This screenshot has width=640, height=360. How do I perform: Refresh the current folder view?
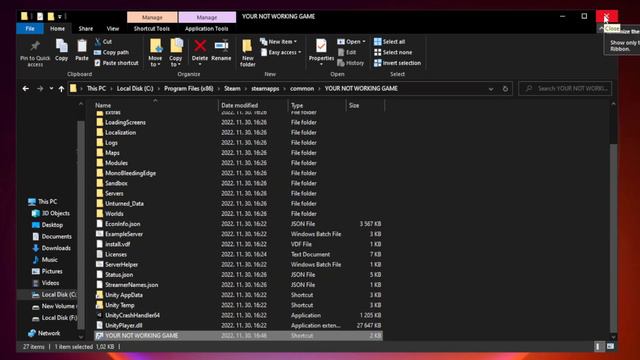click(x=505, y=89)
